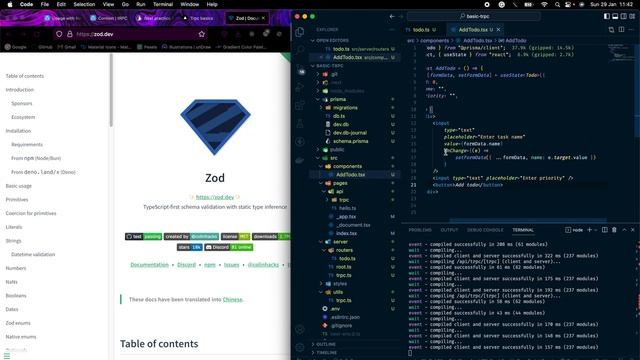This screenshot has height=360, width=640.
Task: Go to Basic usage in Zod sidebar
Action: click(x=18, y=186)
